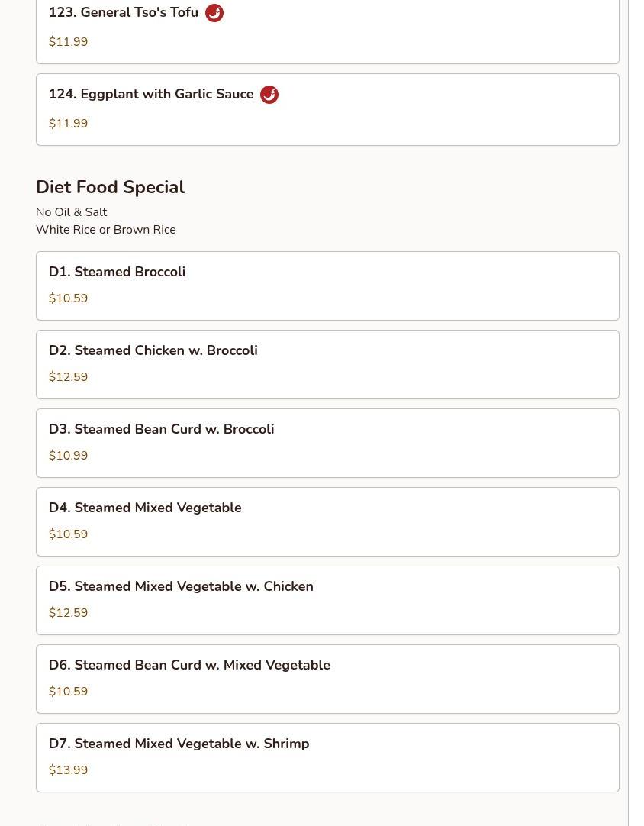Image resolution: width=644 pixels, height=826 pixels.
Task: Pick D4. Steamed Mixed Vegetable
Action: 327,521
